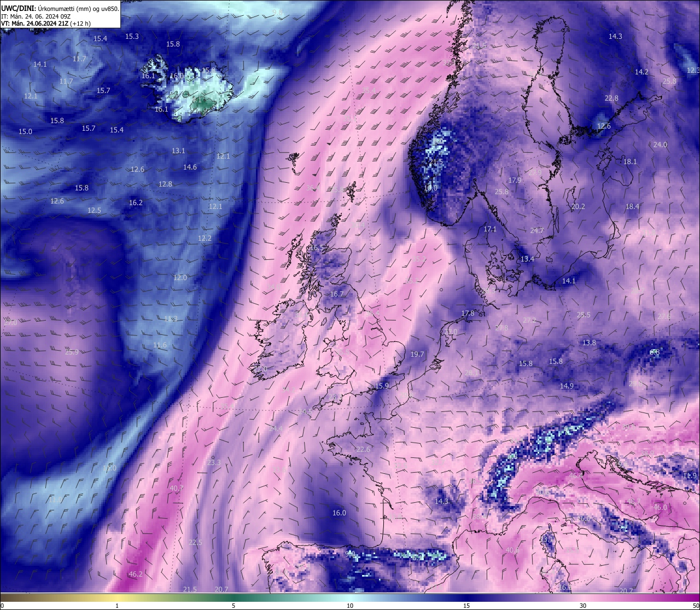Click the 15.3 value label
The image size is (700, 610).
coord(132,37)
